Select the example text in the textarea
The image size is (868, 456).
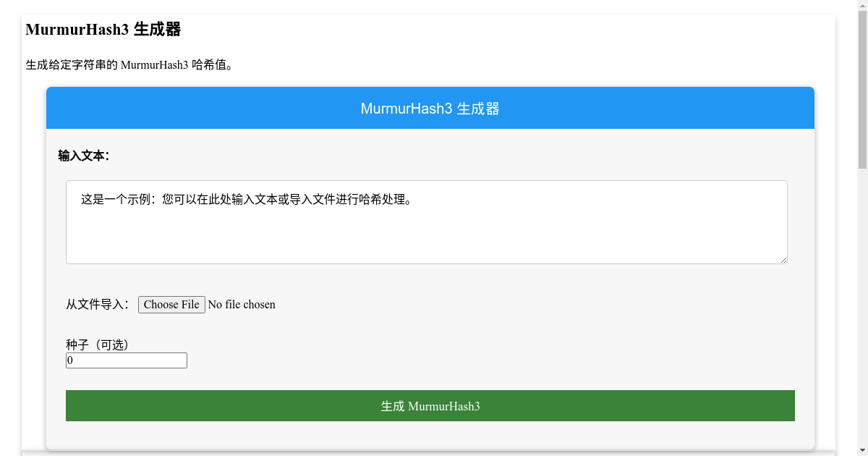pos(246,200)
